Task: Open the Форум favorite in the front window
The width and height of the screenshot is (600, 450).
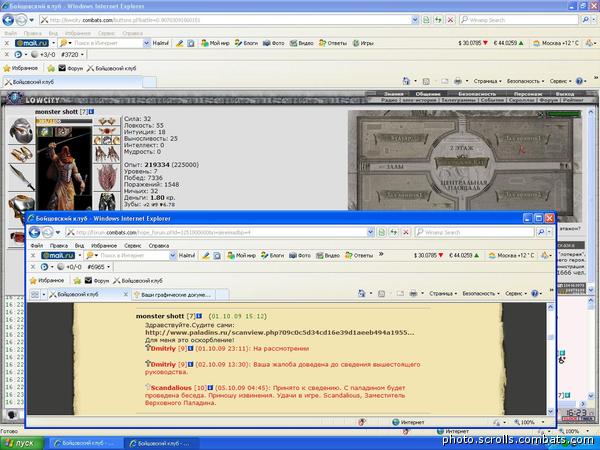Action: tap(97, 280)
